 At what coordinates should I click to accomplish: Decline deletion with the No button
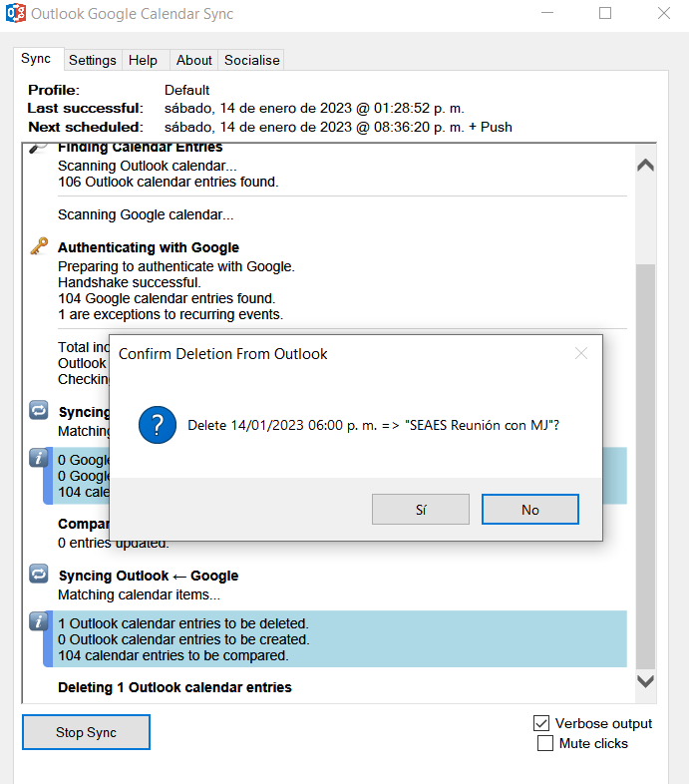[530, 510]
